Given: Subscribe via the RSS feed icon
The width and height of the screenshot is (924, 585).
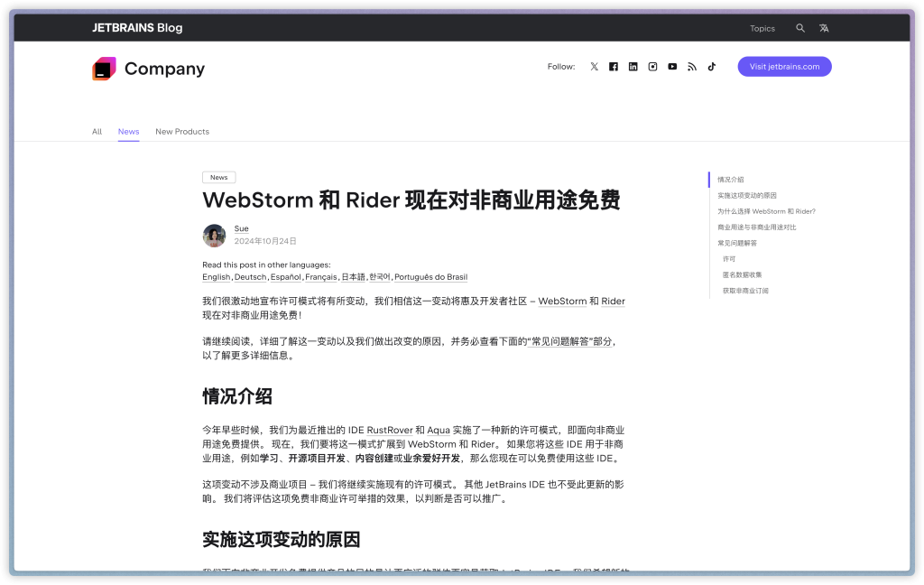Looking at the screenshot, I should 692,67.
